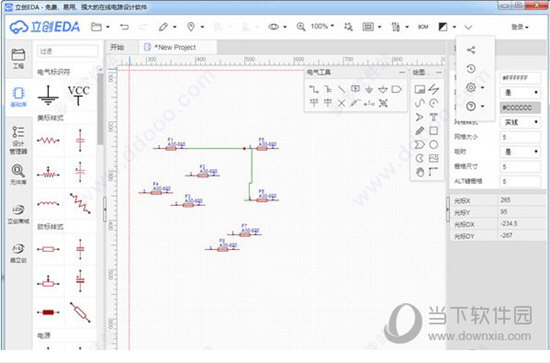Expand the file menu dropdown arrow
The width and height of the screenshot is (550, 363).
click(108, 27)
